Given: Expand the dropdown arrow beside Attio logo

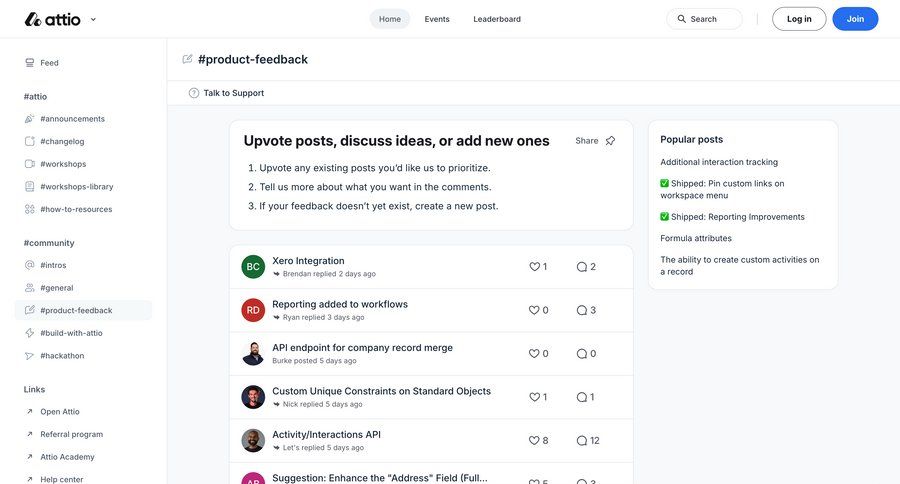Looking at the screenshot, I should click(93, 19).
